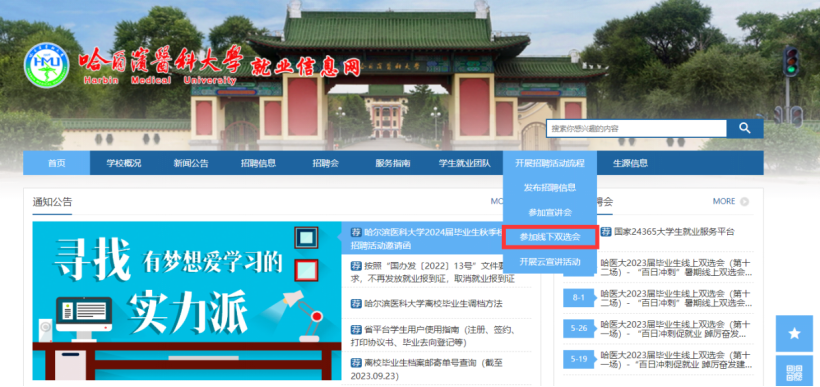
Task: Open the 5-26 线上双选会（第十一场） entry
Action: tap(676, 328)
